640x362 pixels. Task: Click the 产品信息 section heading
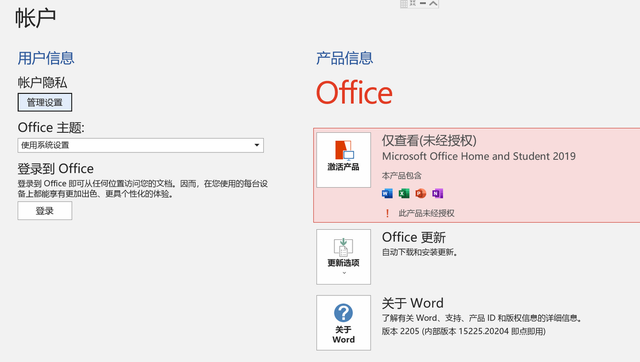pyautogui.click(x=345, y=58)
